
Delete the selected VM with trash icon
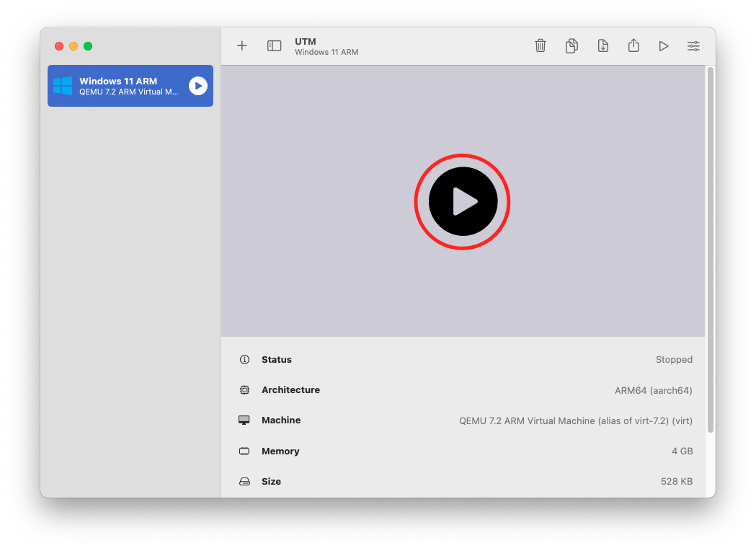point(541,46)
